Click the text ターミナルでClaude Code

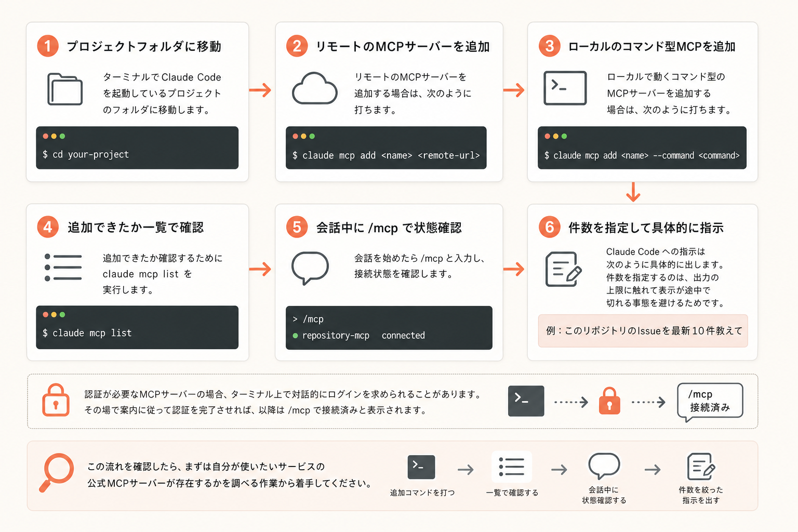162,77
